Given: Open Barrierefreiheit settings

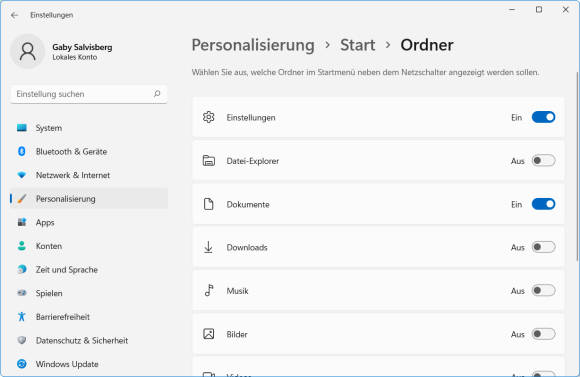Looking at the screenshot, I should click(x=89, y=317).
